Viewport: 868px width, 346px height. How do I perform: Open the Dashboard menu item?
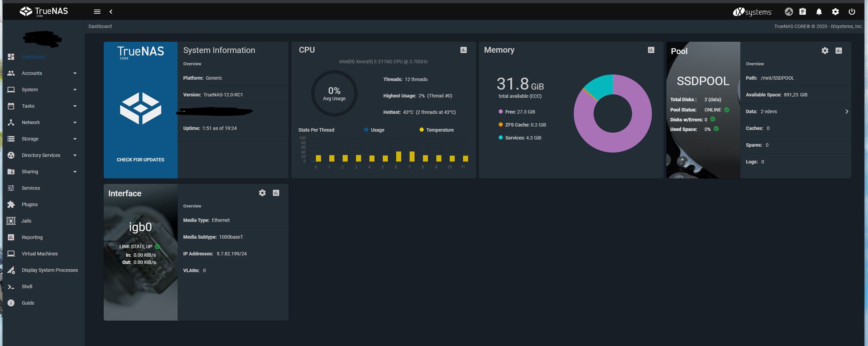33,57
